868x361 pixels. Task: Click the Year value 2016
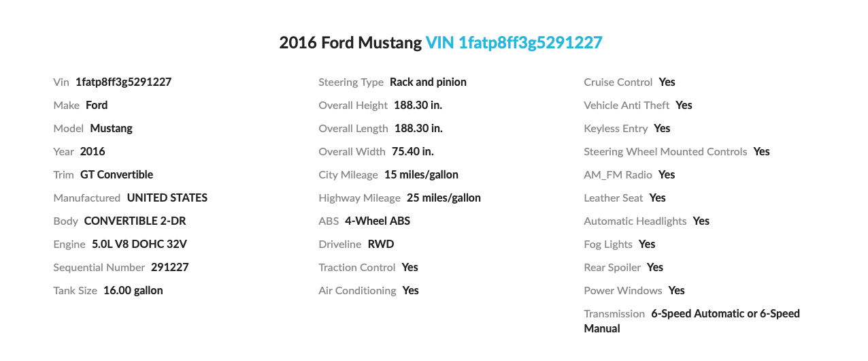[93, 151]
